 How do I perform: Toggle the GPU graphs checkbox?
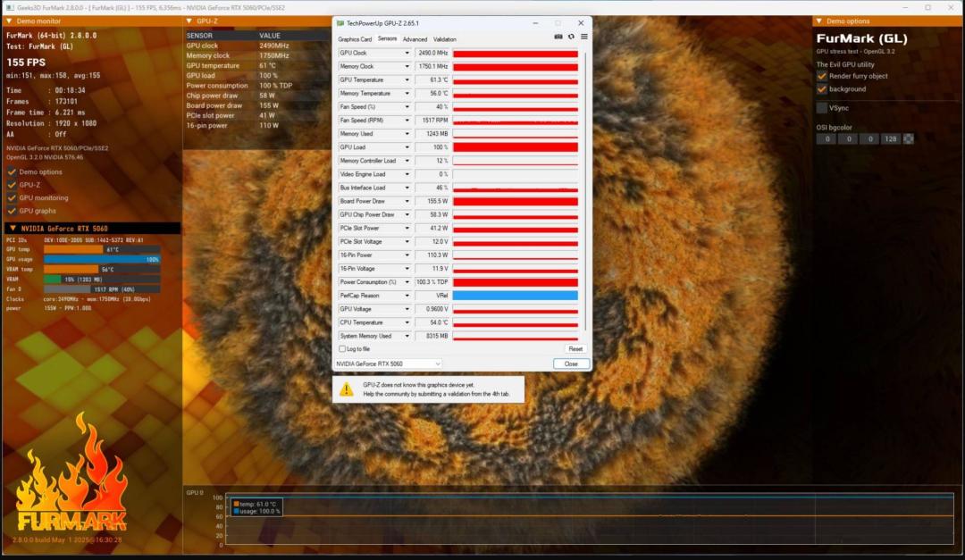[x=12, y=211]
